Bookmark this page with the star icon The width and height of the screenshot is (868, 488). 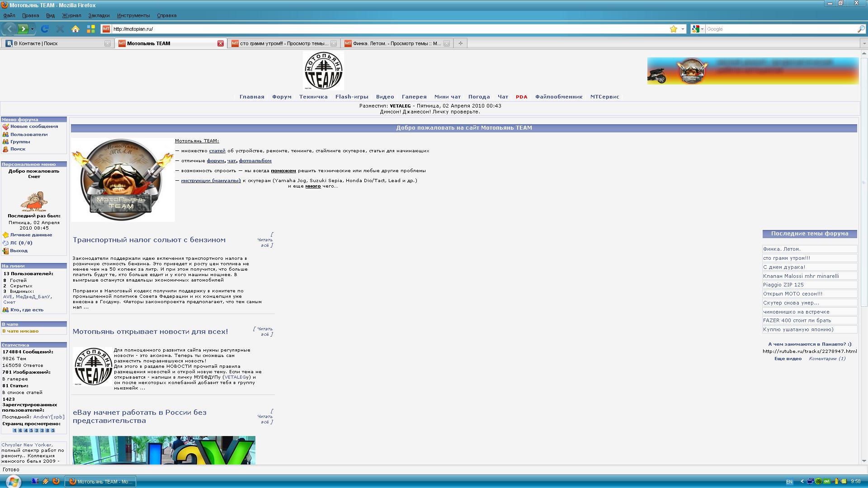click(x=674, y=29)
